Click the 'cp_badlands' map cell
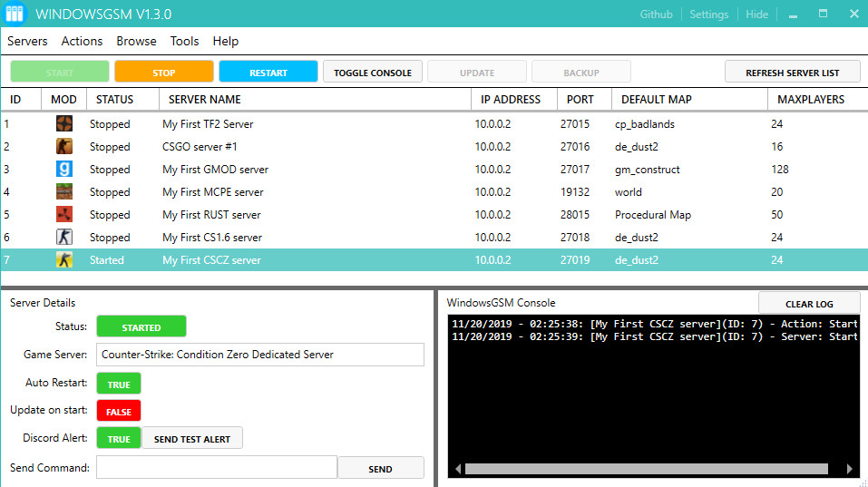The image size is (868, 487). point(644,124)
